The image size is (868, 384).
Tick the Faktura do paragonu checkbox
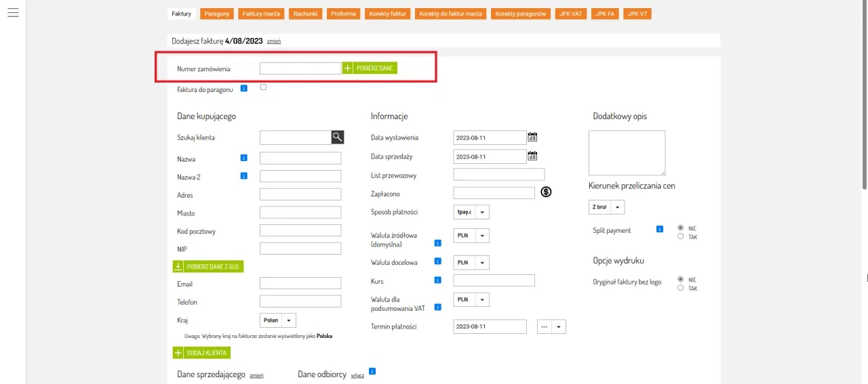(x=263, y=87)
